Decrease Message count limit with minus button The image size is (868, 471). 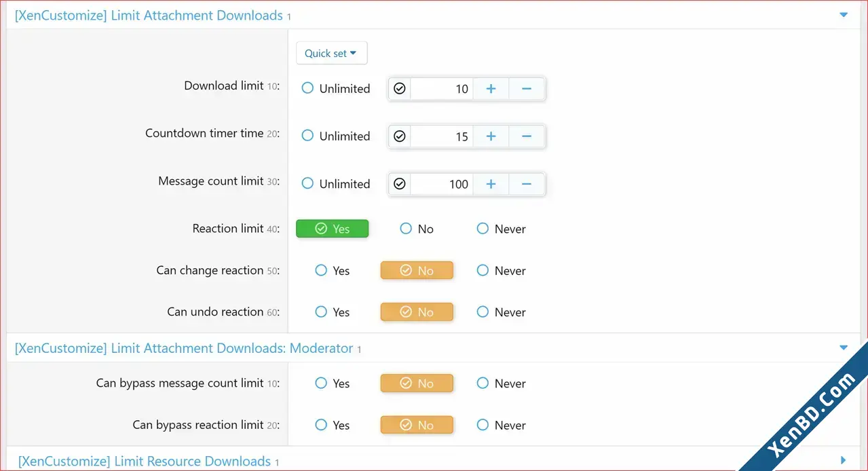coord(527,184)
